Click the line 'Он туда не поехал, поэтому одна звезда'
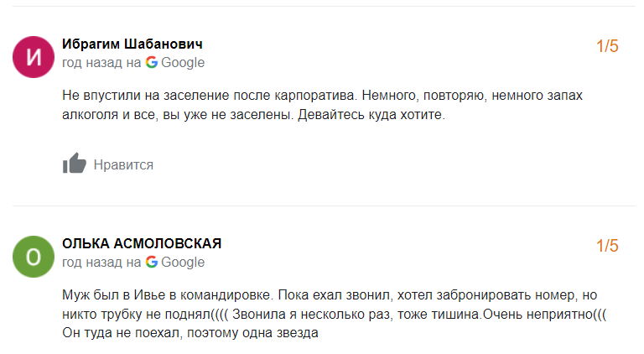 tap(190, 333)
